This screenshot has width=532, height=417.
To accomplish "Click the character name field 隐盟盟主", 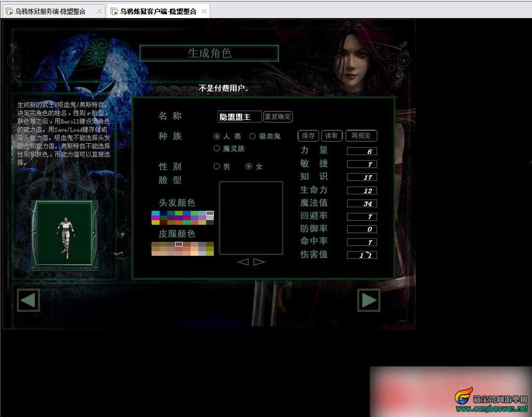I will pos(239,117).
